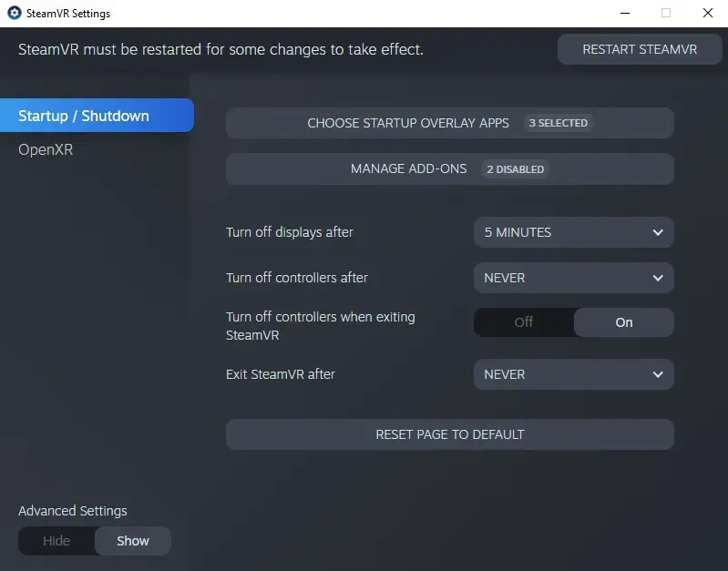Expand the Turn off controllers after dropdown
728x571 pixels.
point(573,278)
